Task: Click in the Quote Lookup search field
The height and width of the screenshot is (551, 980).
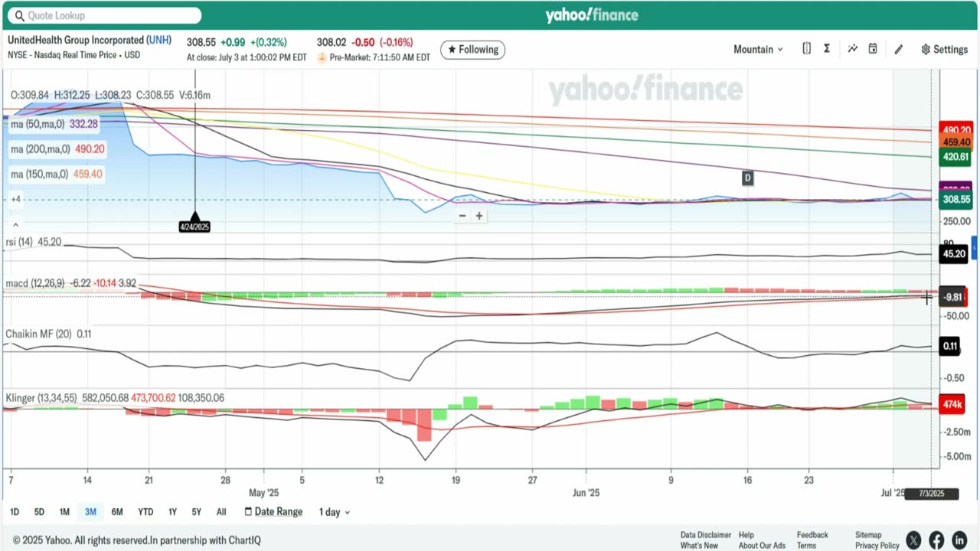Action: [106, 15]
